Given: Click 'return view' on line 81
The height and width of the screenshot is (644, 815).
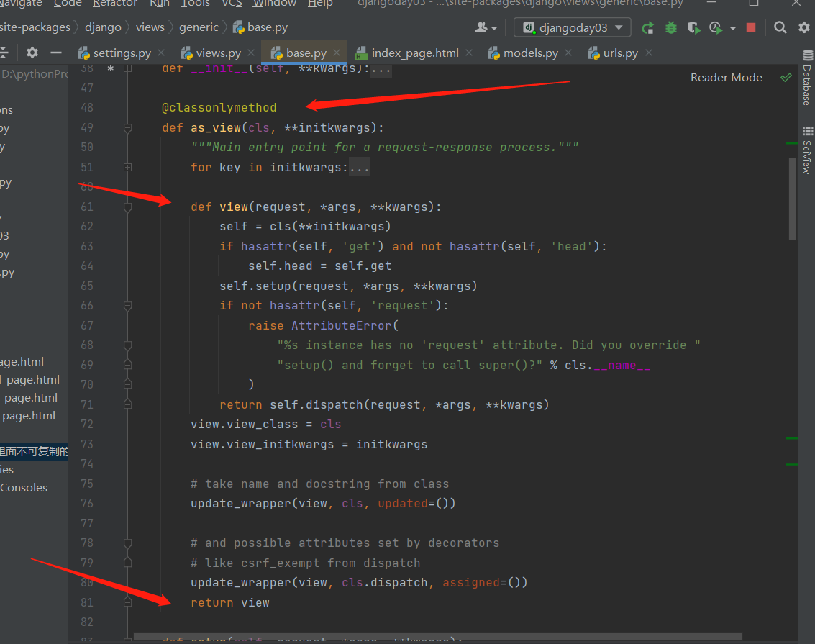Looking at the screenshot, I should click(x=229, y=602).
